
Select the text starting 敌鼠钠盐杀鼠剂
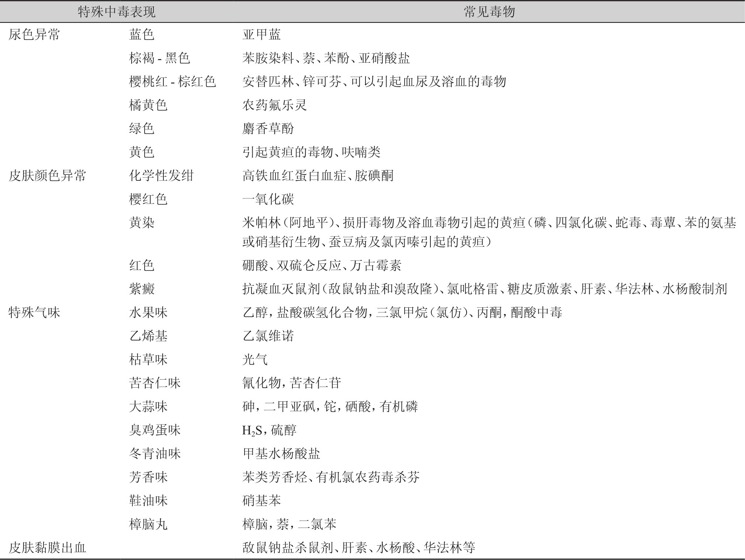[359, 548]
